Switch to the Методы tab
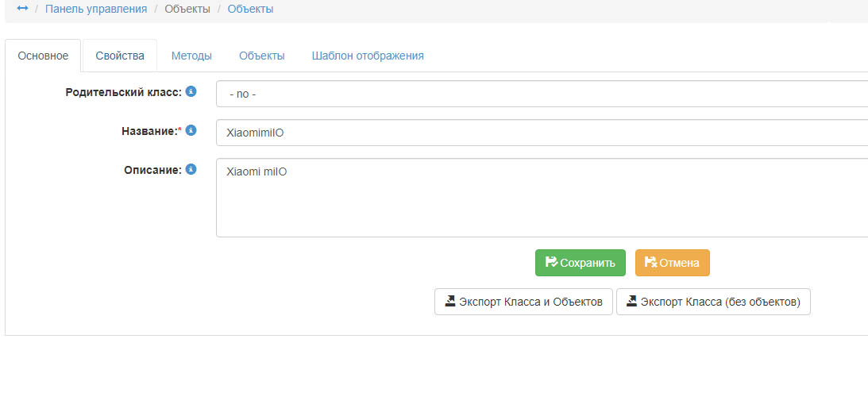 (191, 56)
